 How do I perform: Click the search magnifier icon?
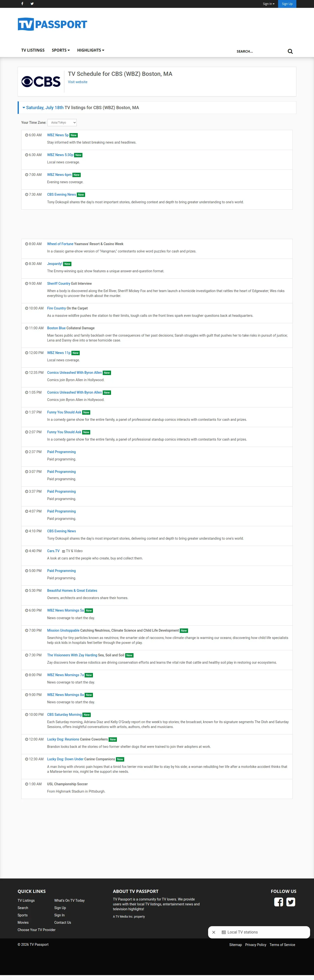tap(290, 51)
